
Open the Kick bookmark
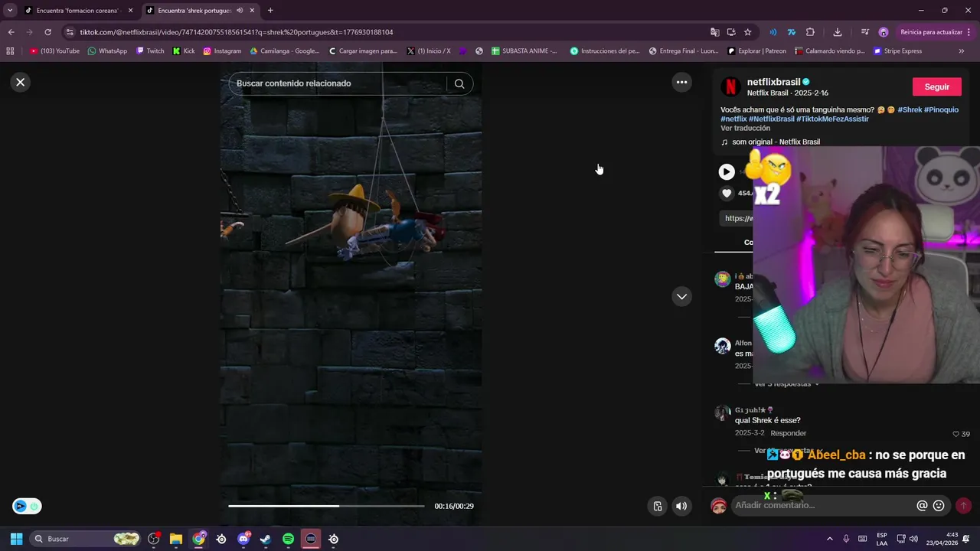[184, 51]
